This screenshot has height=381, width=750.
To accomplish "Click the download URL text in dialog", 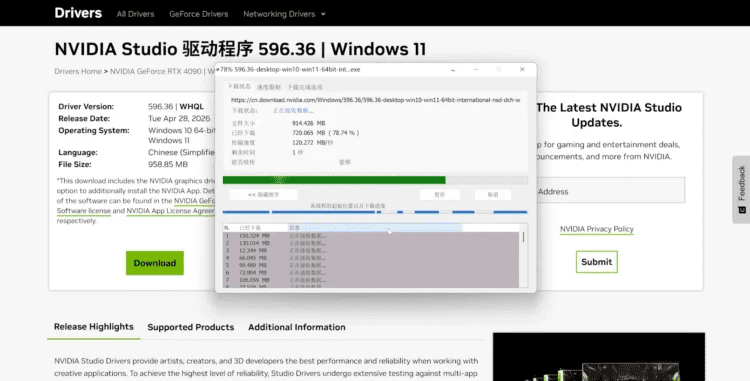I will click(x=375, y=100).
